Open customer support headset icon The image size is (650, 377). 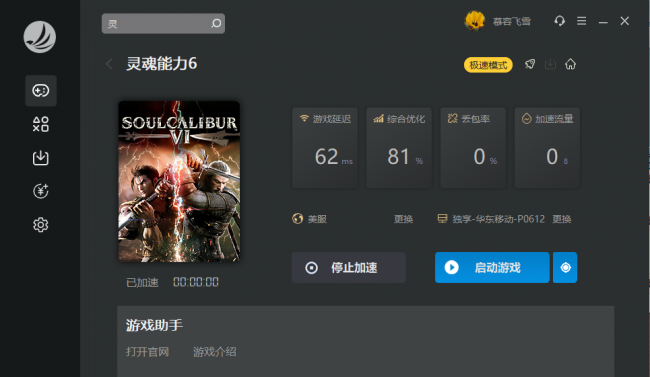tap(560, 21)
